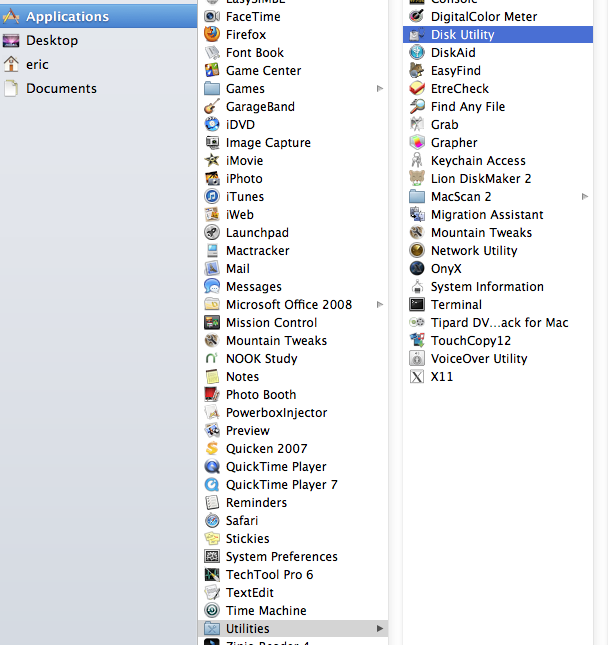Select the Disk Utility icon
612x645 pixels.
[x=417, y=35]
